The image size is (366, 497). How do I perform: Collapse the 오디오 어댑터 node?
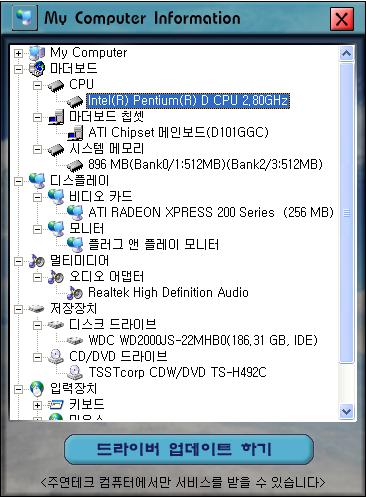pos(38,277)
